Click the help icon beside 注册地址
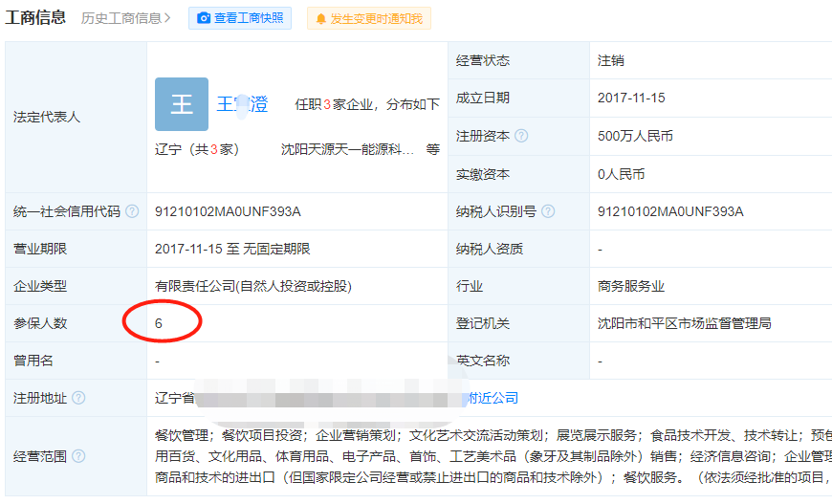 pos(78,398)
